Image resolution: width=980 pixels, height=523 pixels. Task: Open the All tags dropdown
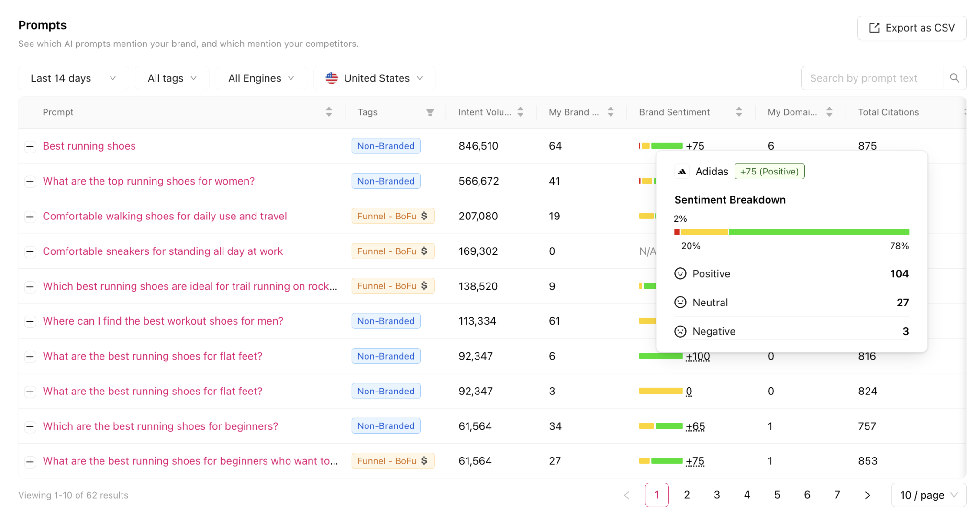click(172, 78)
